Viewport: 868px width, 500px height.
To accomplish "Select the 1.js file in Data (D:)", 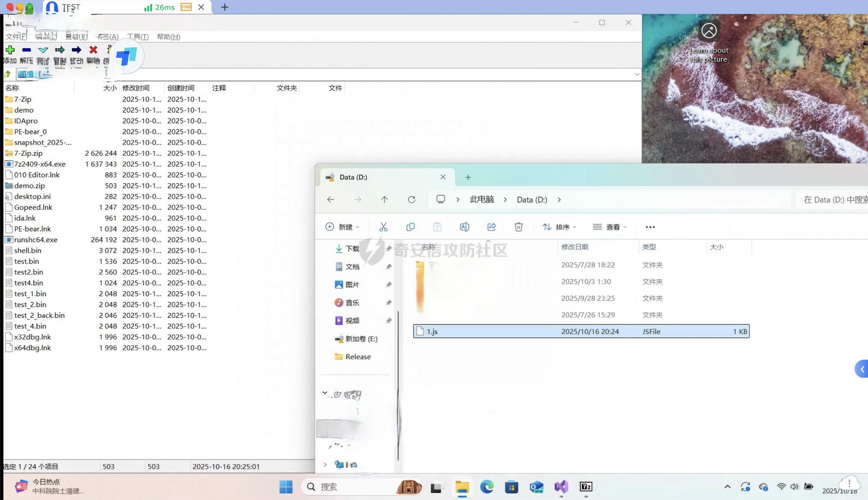I will point(431,331).
